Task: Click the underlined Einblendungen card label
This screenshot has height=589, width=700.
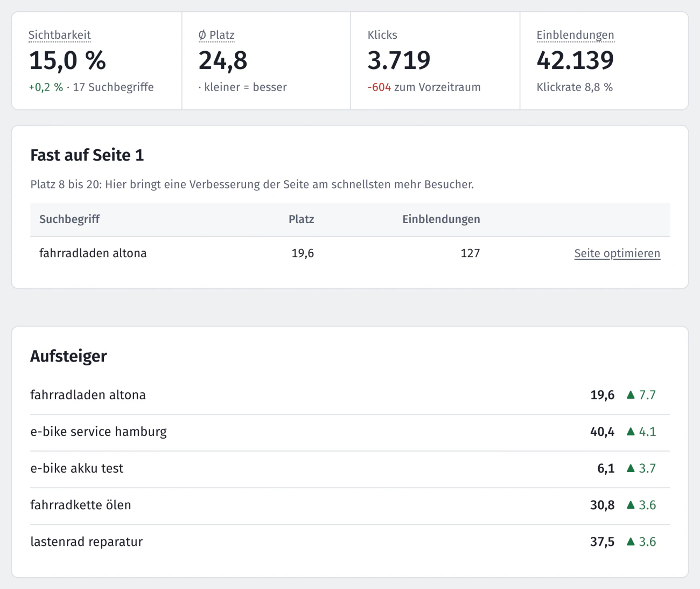Action: point(575,35)
